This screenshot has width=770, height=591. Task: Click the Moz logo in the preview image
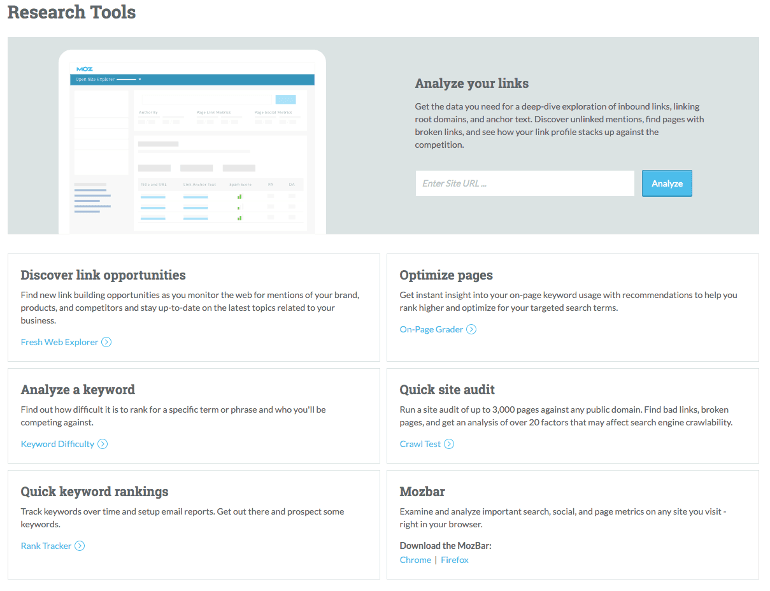pyautogui.click(x=84, y=68)
